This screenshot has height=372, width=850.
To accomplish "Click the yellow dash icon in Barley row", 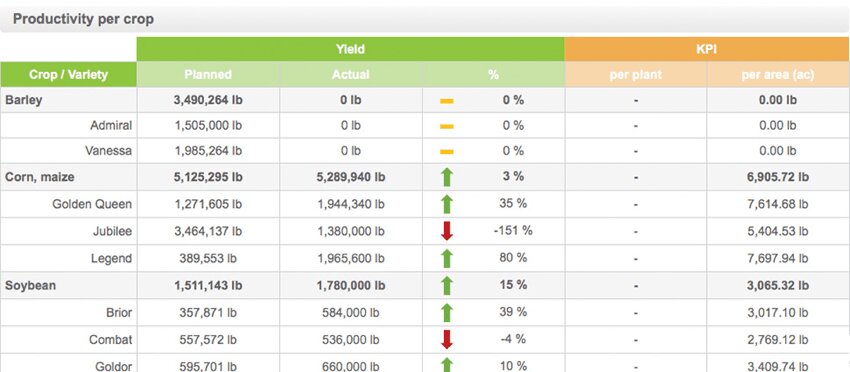I will point(447,101).
